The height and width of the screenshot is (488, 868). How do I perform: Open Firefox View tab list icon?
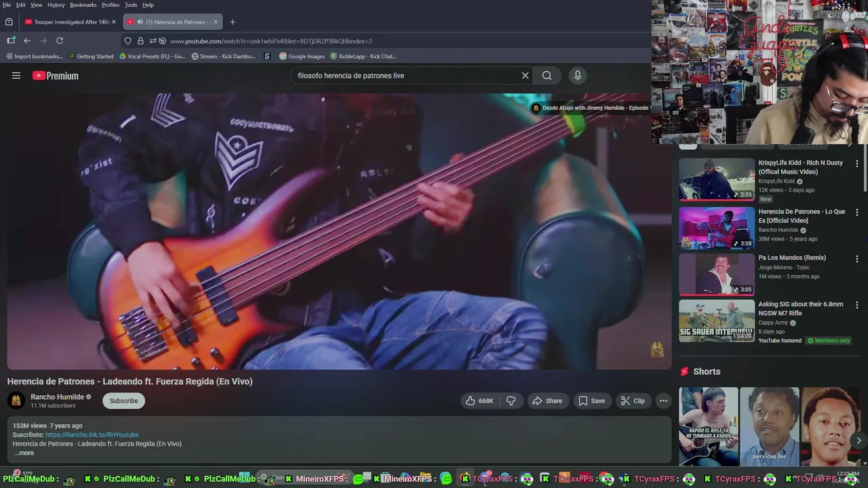tap(9, 22)
